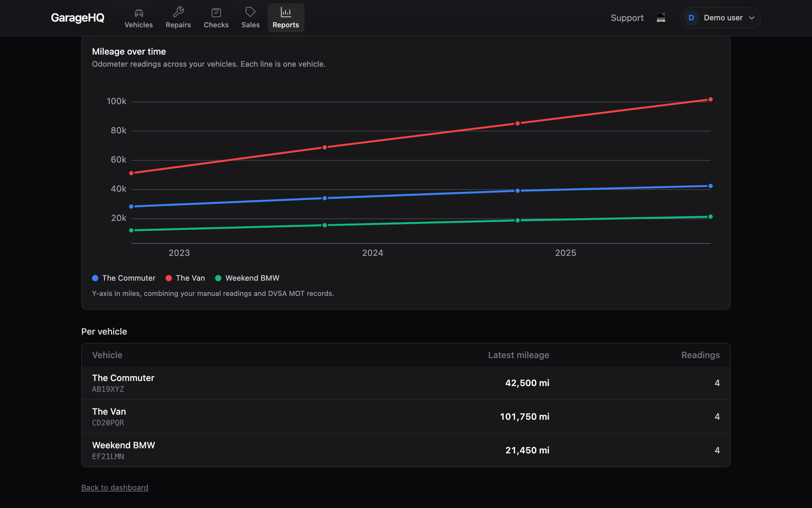Select The Commuter's first blue data point
This screenshot has width=812, height=508.
[131, 206]
